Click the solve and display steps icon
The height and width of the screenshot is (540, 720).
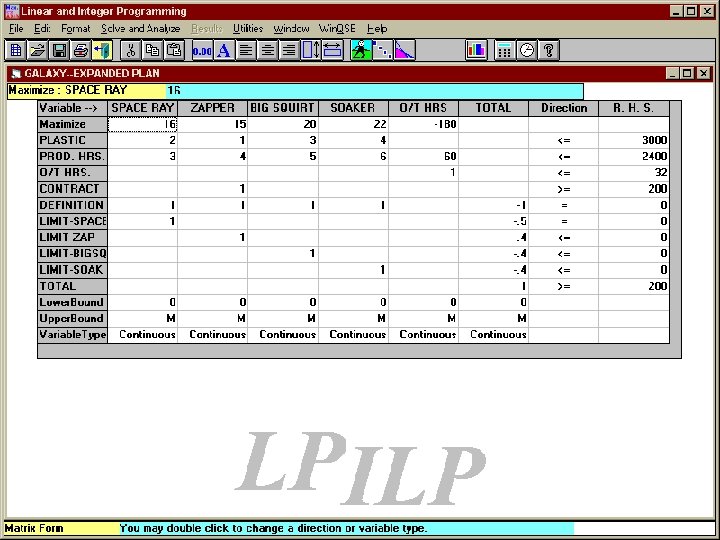click(382, 50)
